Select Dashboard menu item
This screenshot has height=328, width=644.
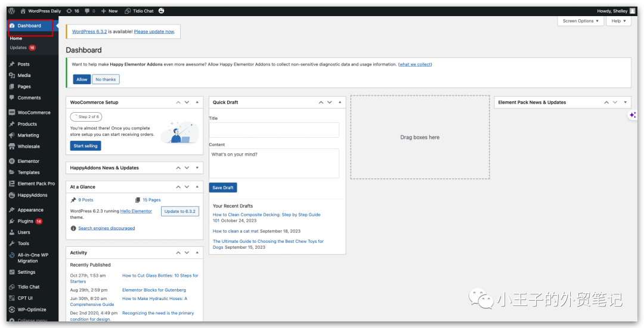pyautogui.click(x=30, y=26)
